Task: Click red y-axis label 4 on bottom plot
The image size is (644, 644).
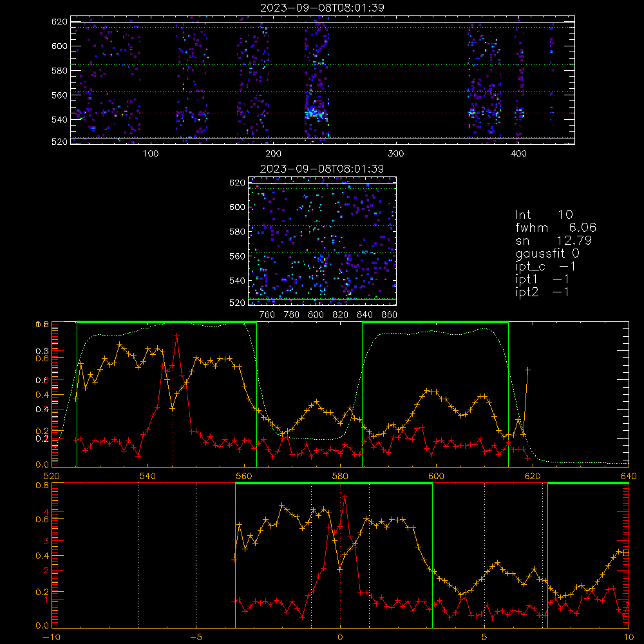Action: pyautogui.click(x=46, y=512)
